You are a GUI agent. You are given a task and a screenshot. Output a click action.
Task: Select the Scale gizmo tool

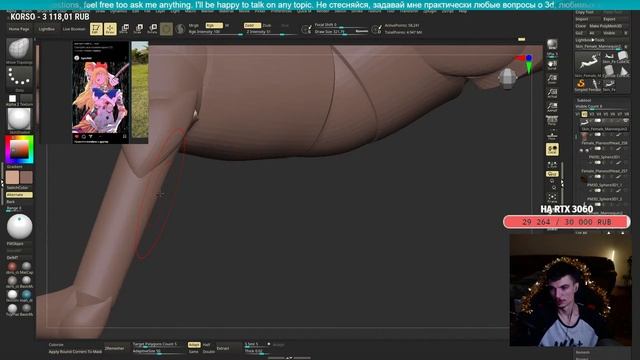pyautogui.click(x=138, y=29)
